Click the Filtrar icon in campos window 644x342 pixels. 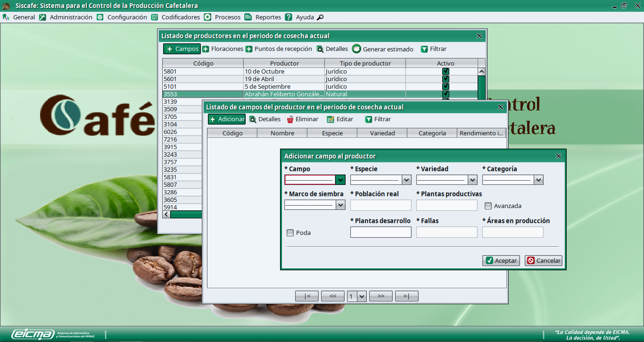point(369,119)
